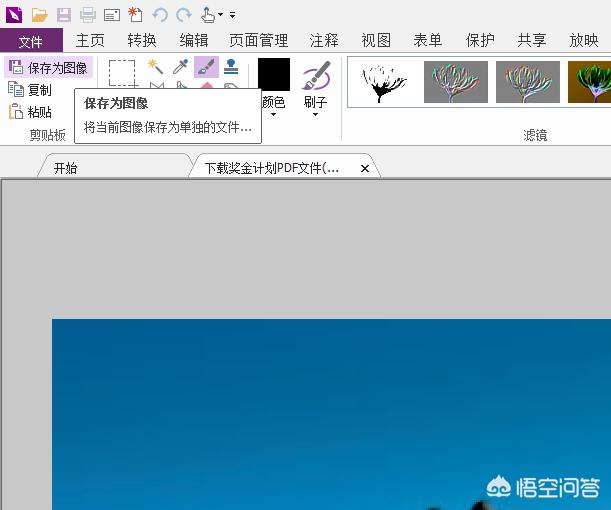
Task: Open the touch mode dropdown arrow
Action: pos(220,15)
